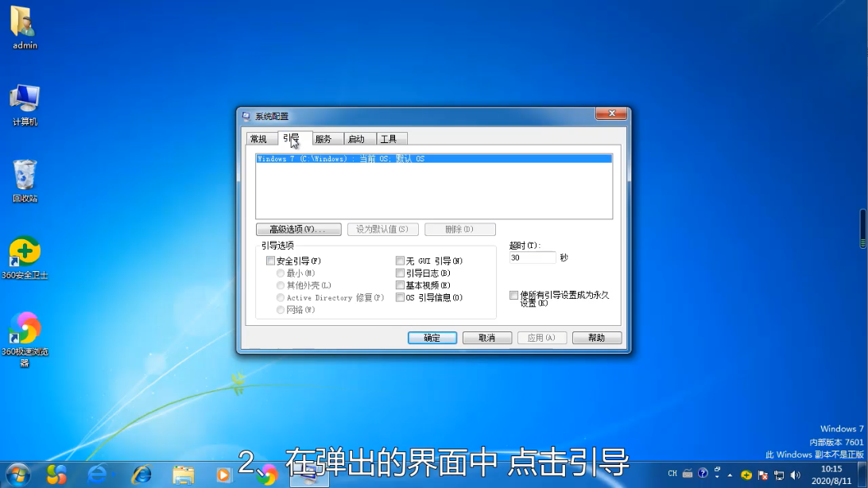Click the blue e browser taskbar icon
Screen dimensions: 868x488
point(98,474)
